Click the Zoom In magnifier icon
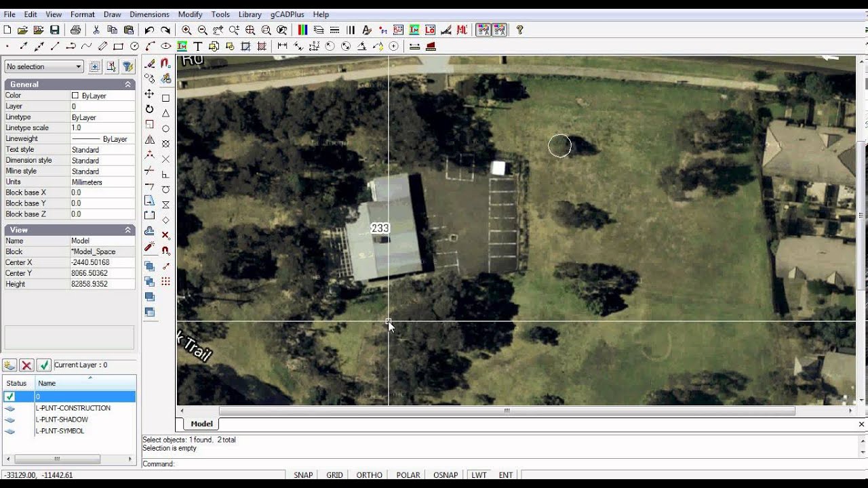The image size is (868, 488). [x=186, y=30]
